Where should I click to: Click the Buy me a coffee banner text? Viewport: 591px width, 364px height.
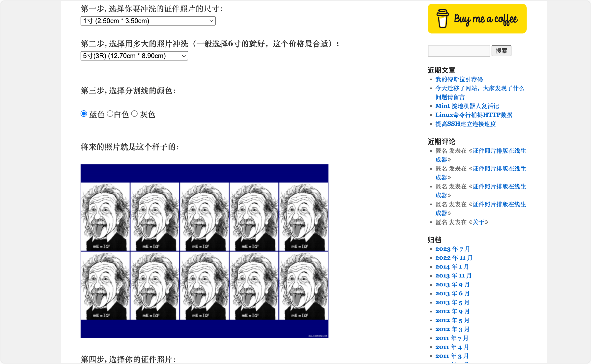pos(485,19)
